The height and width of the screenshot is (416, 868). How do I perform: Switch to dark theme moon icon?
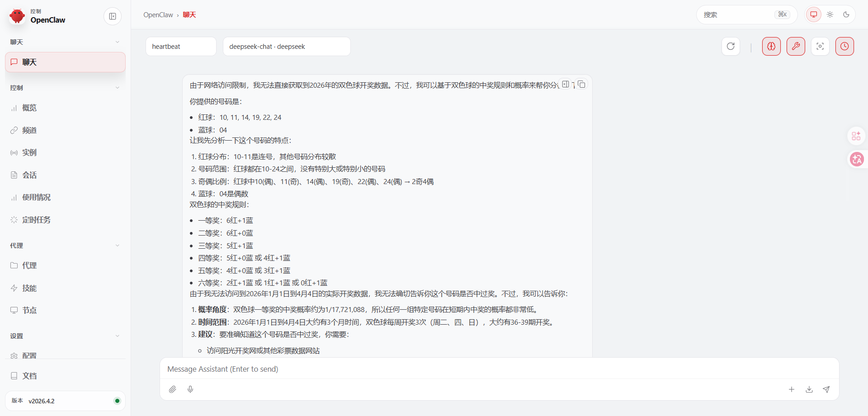click(846, 14)
